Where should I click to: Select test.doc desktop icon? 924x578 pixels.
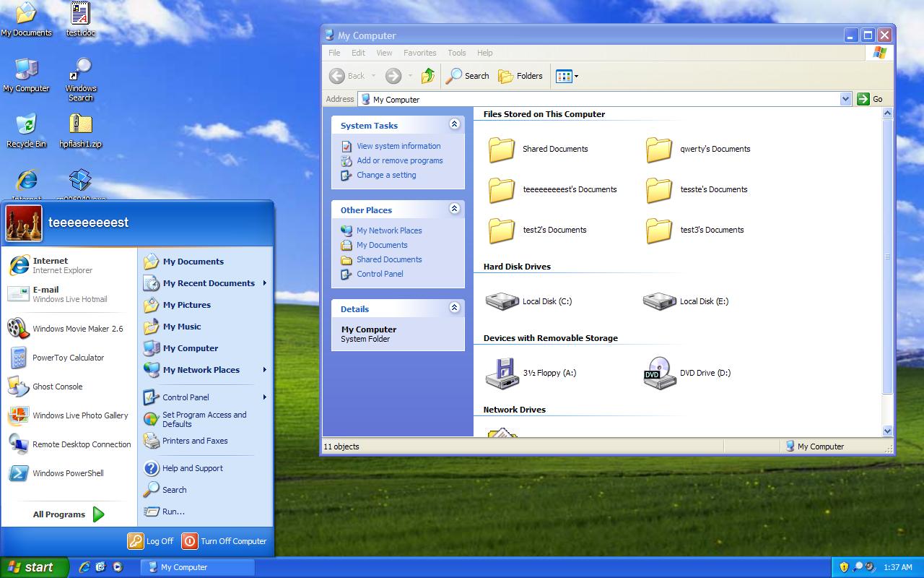coord(81,20)
